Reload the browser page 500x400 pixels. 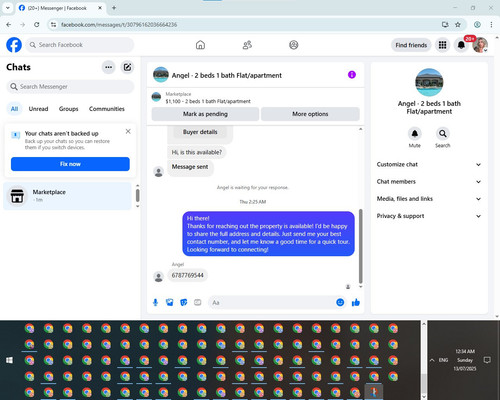[x=37, y=25]
